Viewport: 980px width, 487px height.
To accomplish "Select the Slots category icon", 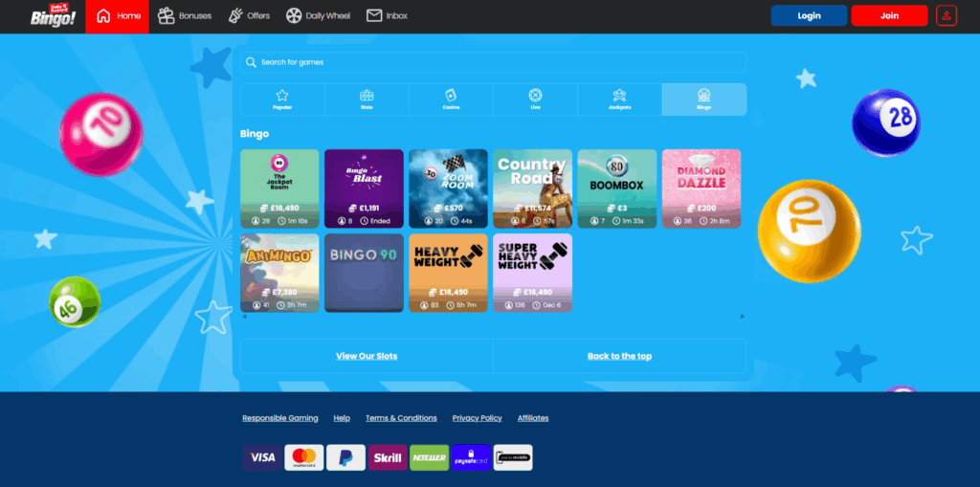I will tap(367, 99).
